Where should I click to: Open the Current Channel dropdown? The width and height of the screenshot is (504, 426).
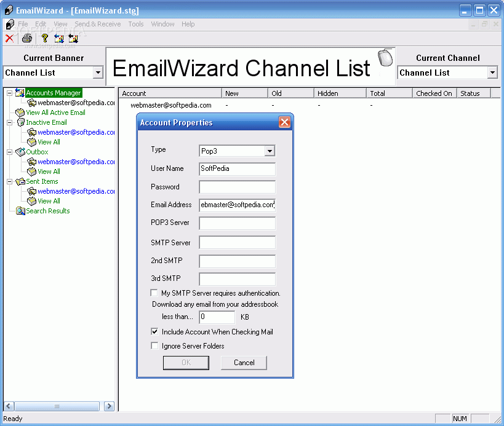[x=492, y=73]
